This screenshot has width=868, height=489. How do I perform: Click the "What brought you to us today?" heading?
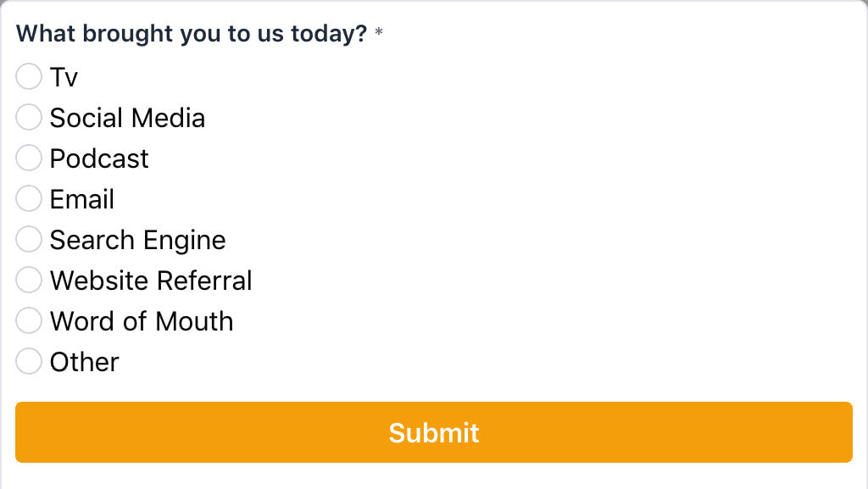[x=192, y=34]
